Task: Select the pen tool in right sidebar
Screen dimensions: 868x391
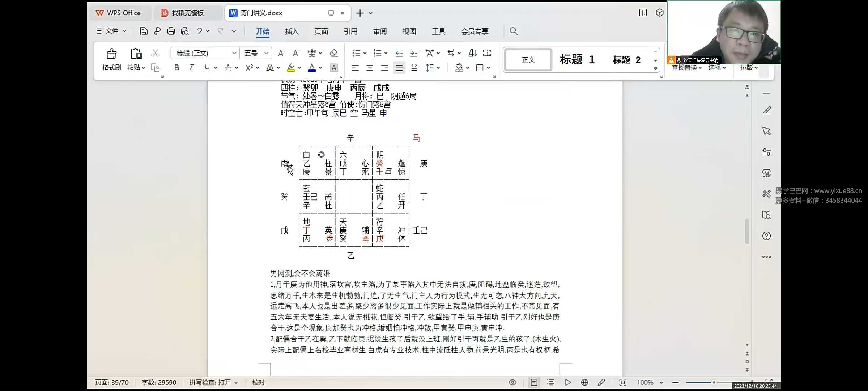Action: point(766,110)
